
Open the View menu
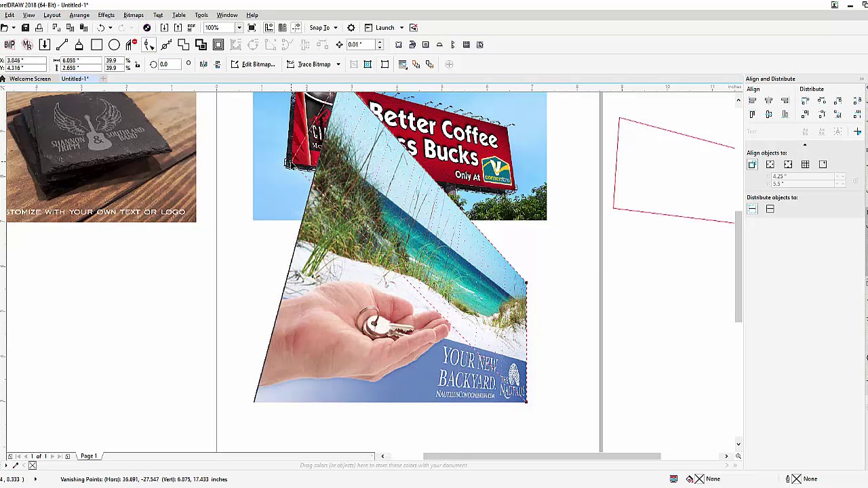tap(29, 15)
